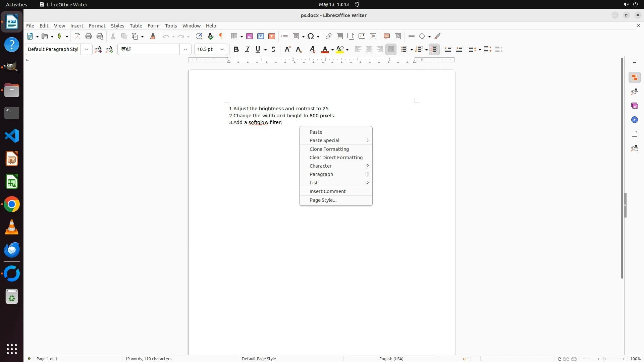644x362 pixels.
Task: Click the Insert Hyperlink icon
Action: 329,36
